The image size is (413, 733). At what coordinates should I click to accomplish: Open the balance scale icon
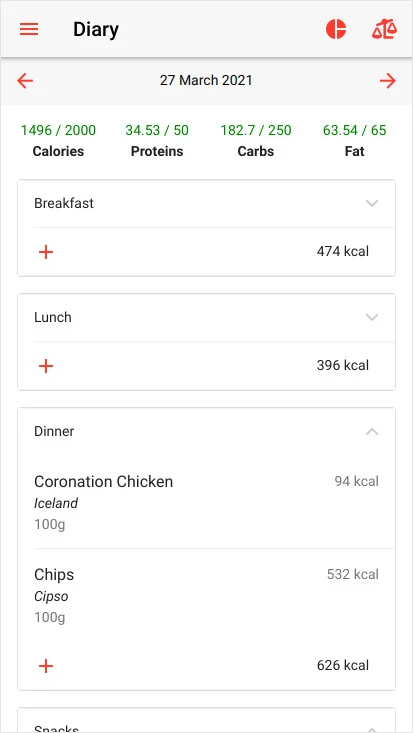384,29
